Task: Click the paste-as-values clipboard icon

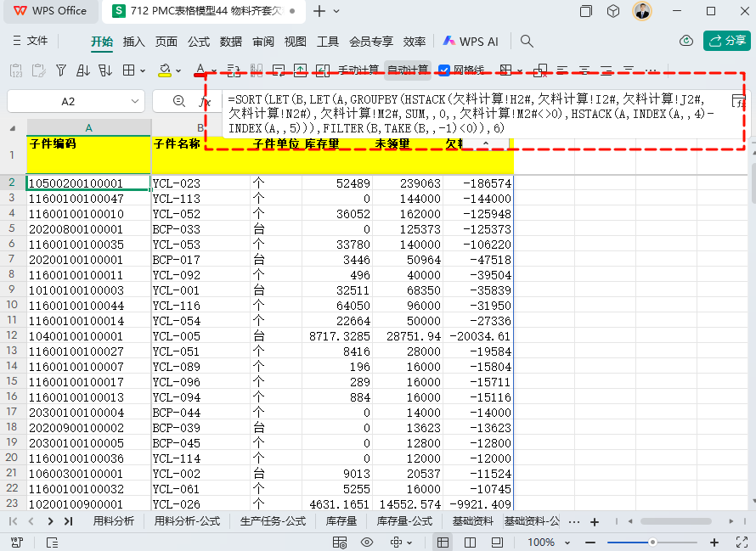Action: [x=16, y=70]
